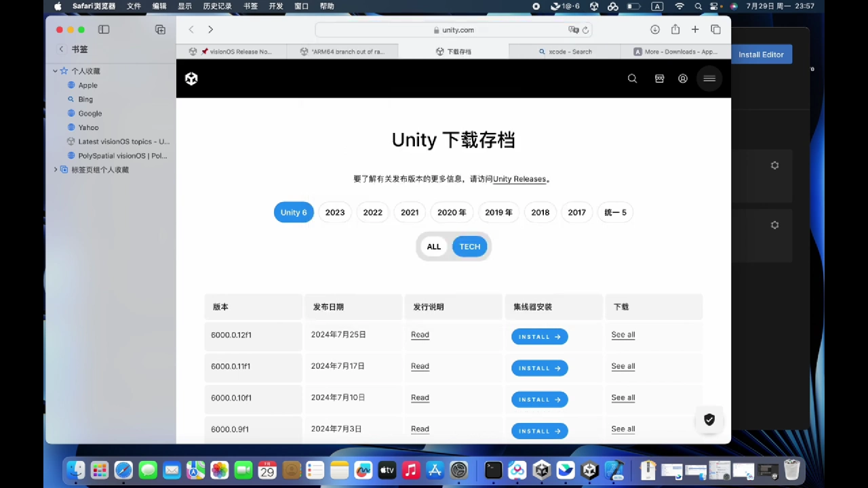Screen dimensions: 868x488
Task: Switch filter to TECH releases
Action: pos(470,247)
